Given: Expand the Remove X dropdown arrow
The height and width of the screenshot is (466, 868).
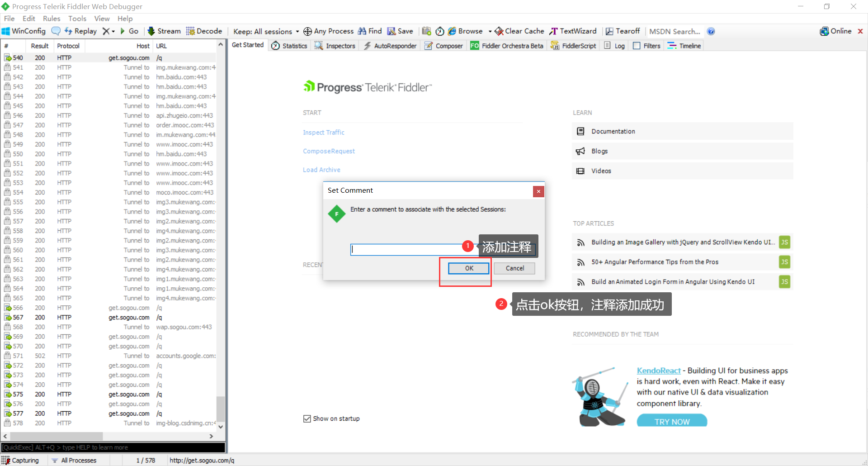Looking at the screenshot, I should (x=113, y=31).
